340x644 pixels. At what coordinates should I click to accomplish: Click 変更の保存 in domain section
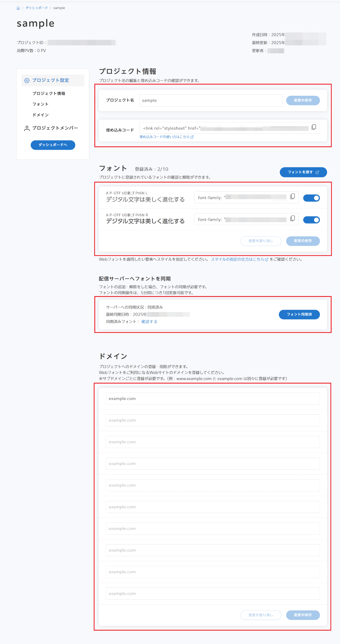tap(303, 615)
